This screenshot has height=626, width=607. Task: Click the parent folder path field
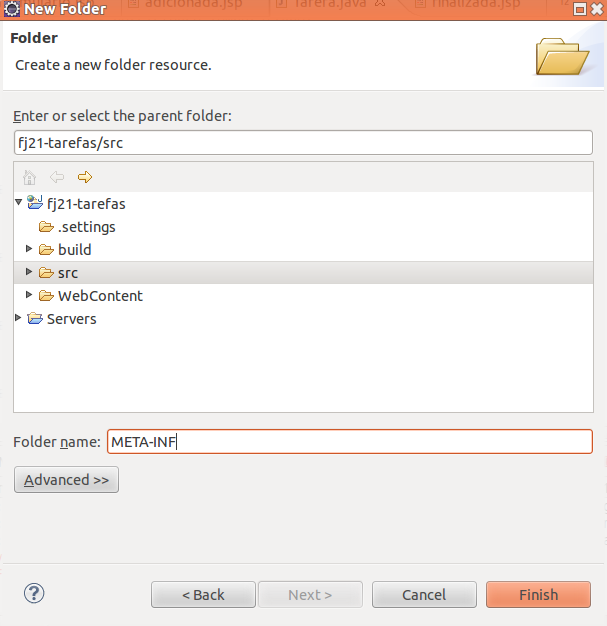tap(303, 143)
